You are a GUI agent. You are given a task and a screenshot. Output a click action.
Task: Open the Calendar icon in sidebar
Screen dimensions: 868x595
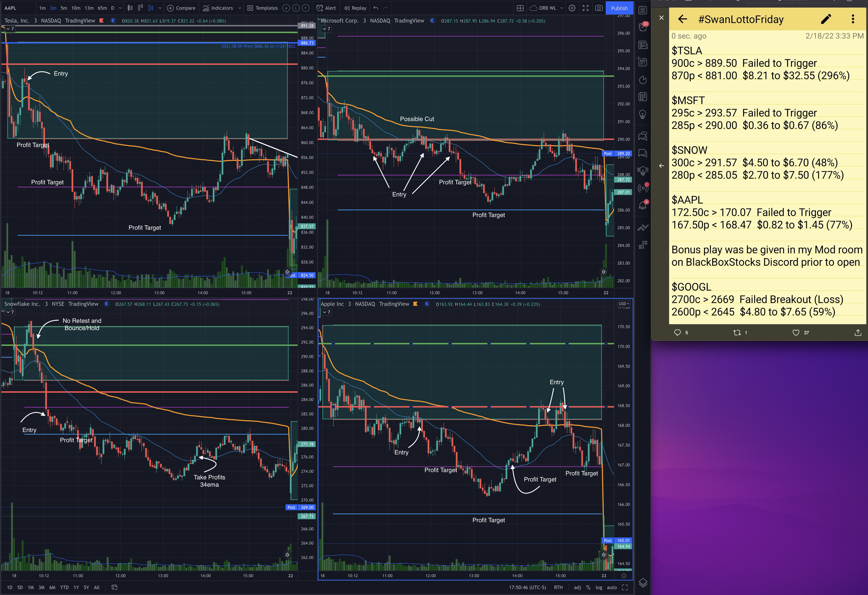642,97
